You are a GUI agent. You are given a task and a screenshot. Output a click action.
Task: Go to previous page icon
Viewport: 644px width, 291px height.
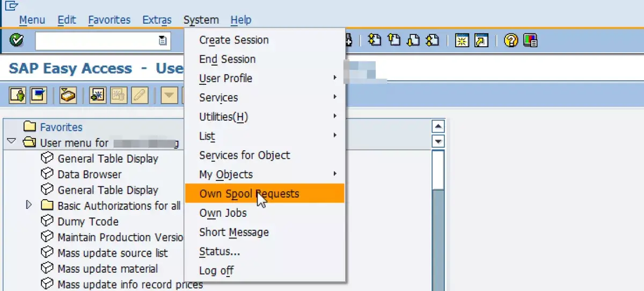coord(394,40)
